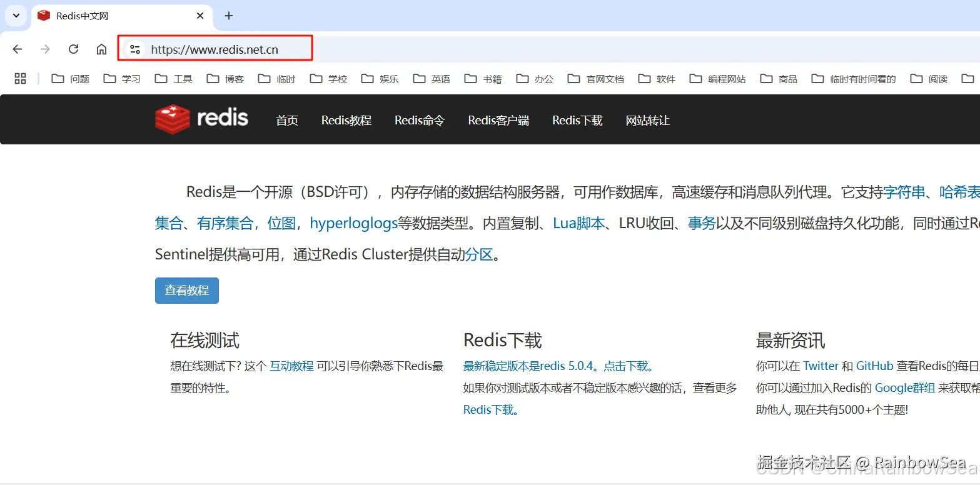
Task: Open Redis教程 navigation item
Action: (x=346, y=121)
